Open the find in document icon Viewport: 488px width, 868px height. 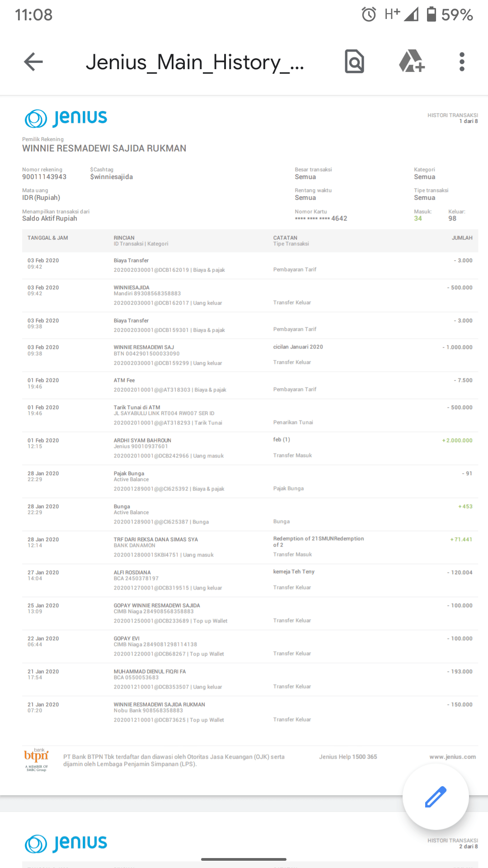[354, 61]
